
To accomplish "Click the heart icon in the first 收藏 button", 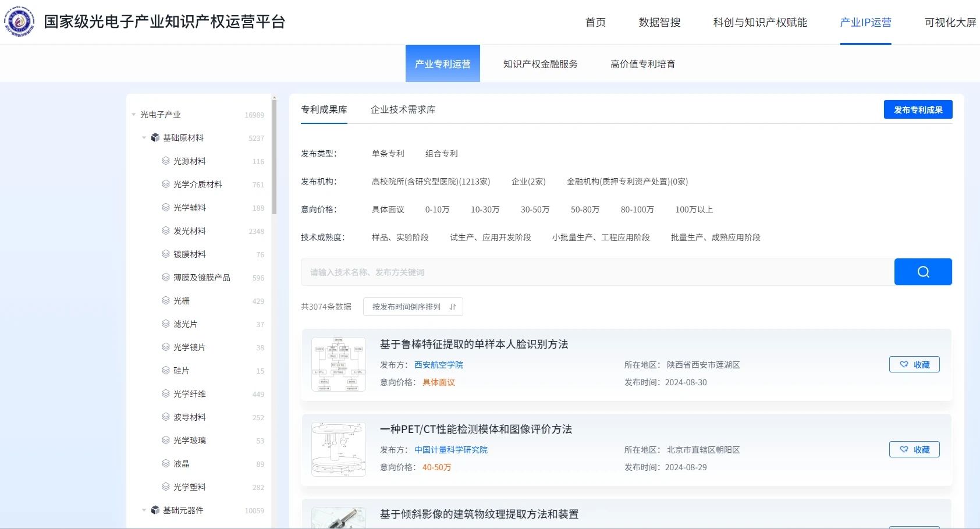I will (904, 365).
